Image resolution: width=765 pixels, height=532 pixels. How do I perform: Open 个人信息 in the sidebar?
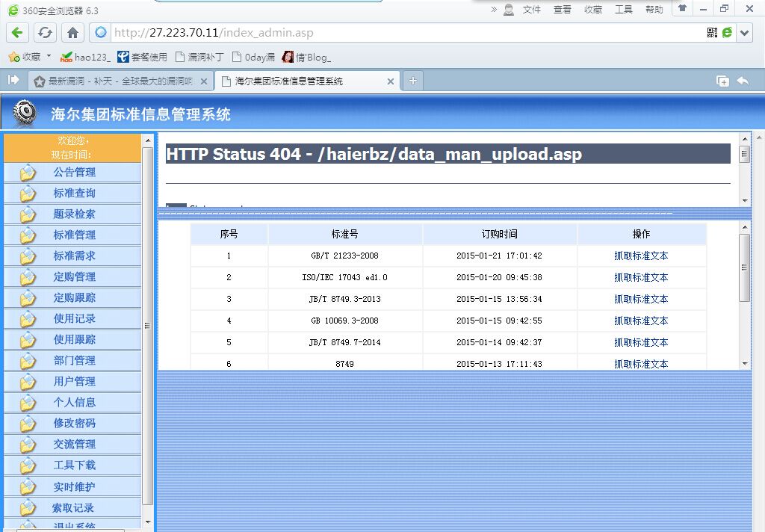[74, 403]
